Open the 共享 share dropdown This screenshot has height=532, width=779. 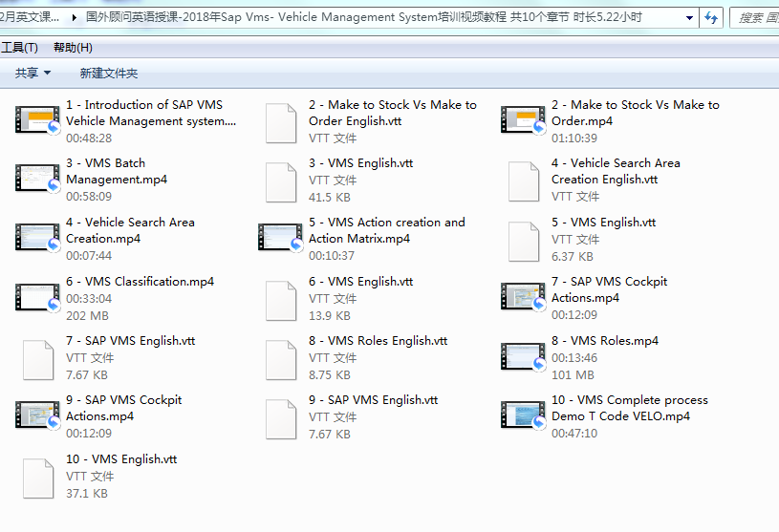point(32,73)
